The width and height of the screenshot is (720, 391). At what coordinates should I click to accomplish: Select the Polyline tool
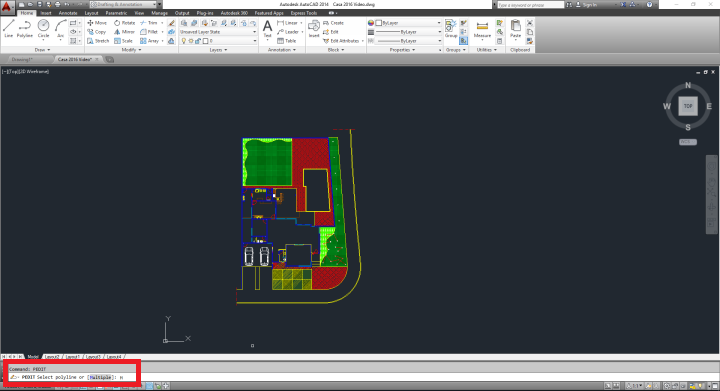25,28
